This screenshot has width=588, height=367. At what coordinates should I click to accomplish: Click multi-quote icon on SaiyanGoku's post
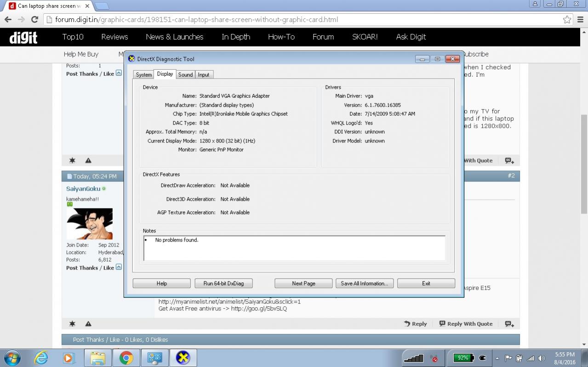click(x=509, y=324)
